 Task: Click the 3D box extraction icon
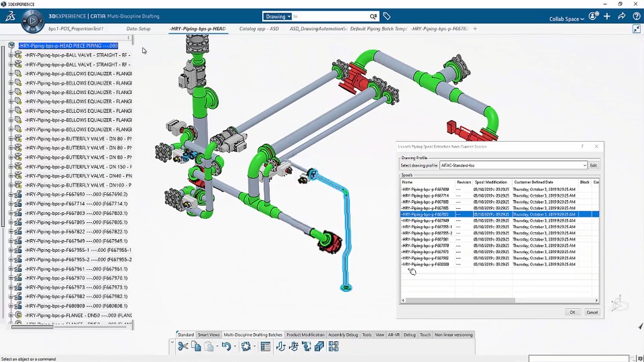tap(319, 347)
